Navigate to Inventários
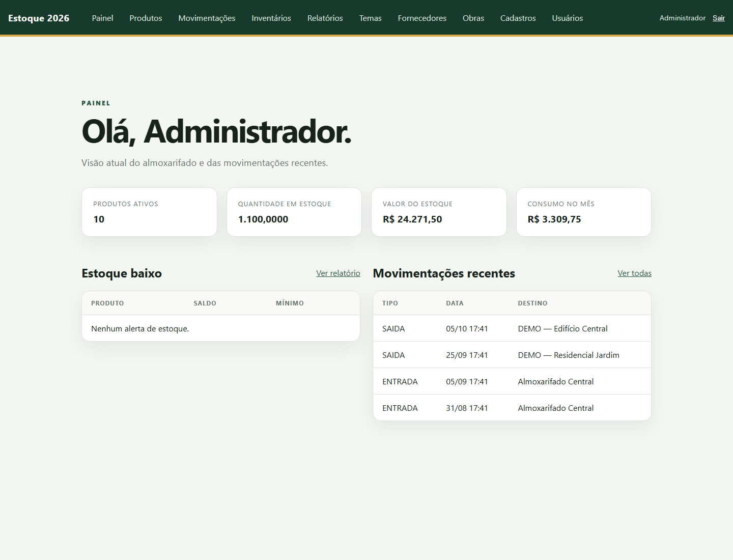The width and height of the screenshot is (733, 560). (x=271, y=18)
